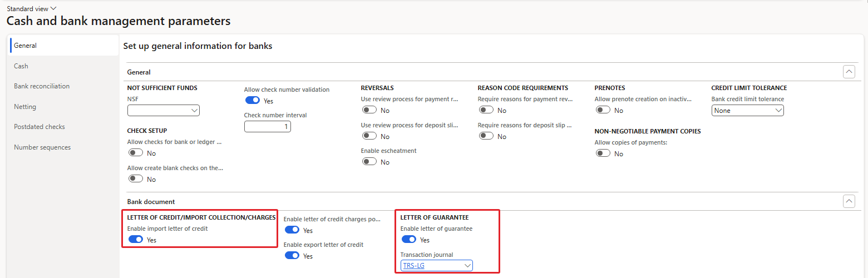Click the Bank document section header
This screenshot has width=868, height=278.
151,202
